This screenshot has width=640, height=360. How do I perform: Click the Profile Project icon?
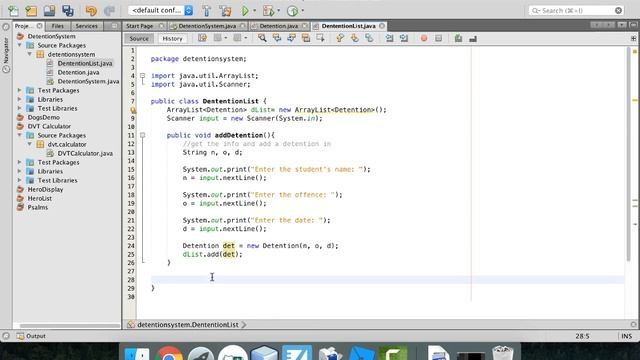[292, 11]
